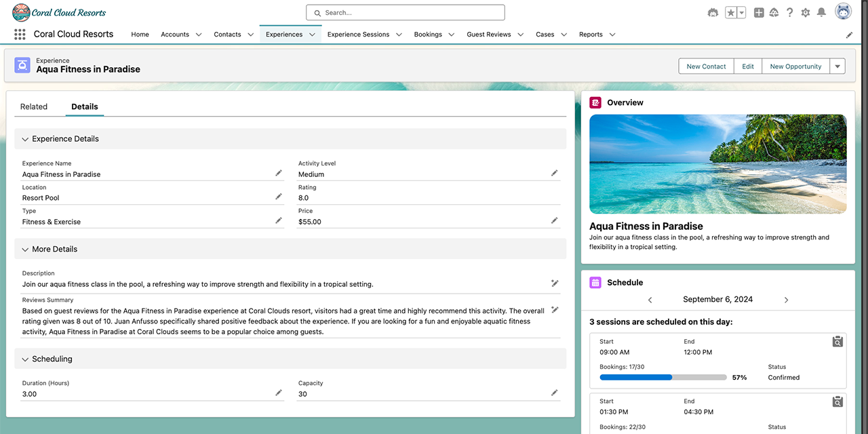Click the Einstein assistant icon in header
Screen dimensions: 868x434
click(x=712, y=13)
